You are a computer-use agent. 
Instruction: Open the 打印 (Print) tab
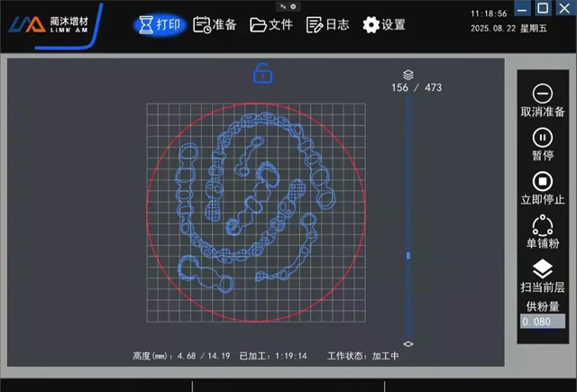pyautogui.click(x=160, y=24)
